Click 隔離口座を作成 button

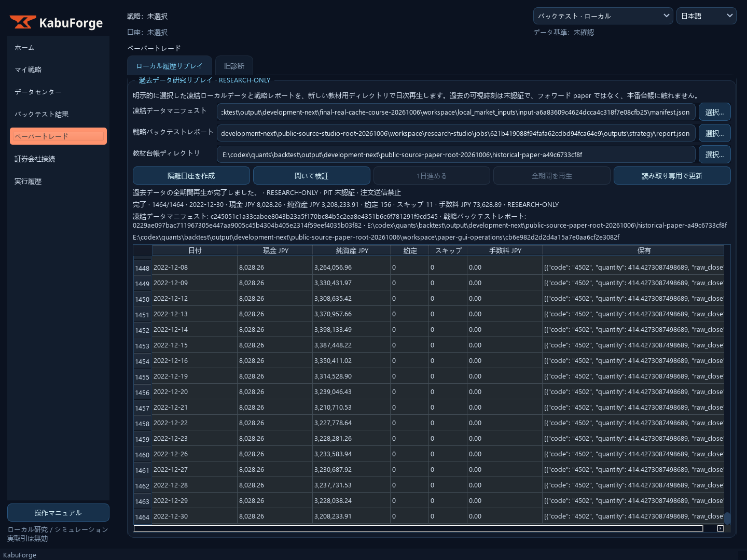[191, 176]
